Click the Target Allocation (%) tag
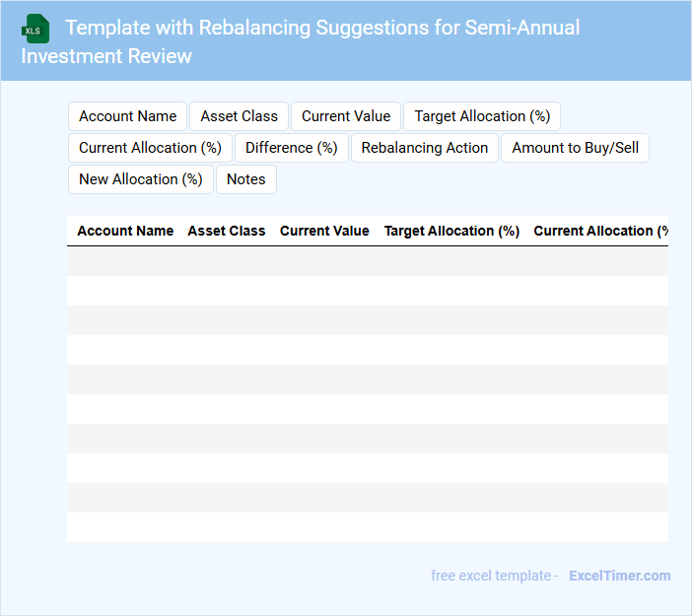 482,116
